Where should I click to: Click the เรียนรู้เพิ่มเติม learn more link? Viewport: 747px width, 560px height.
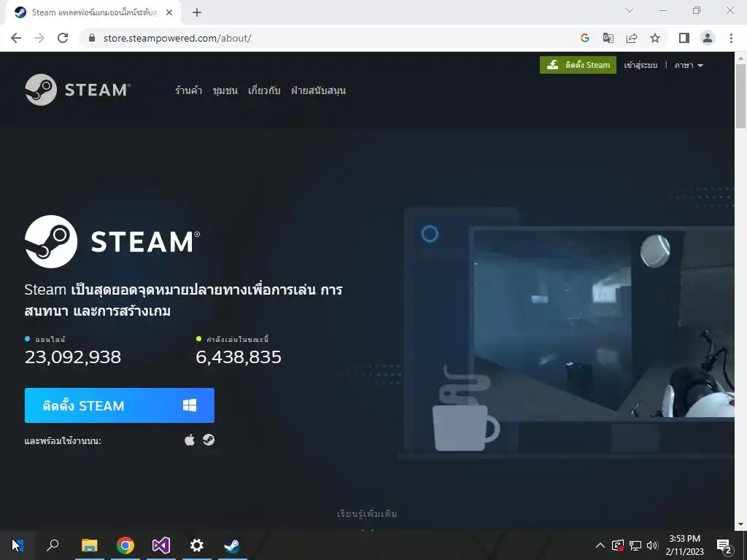point(367,514)
